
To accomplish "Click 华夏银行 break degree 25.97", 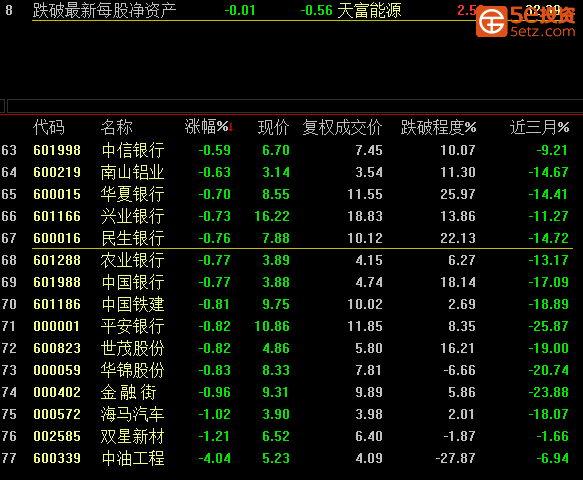I will 458,194.
